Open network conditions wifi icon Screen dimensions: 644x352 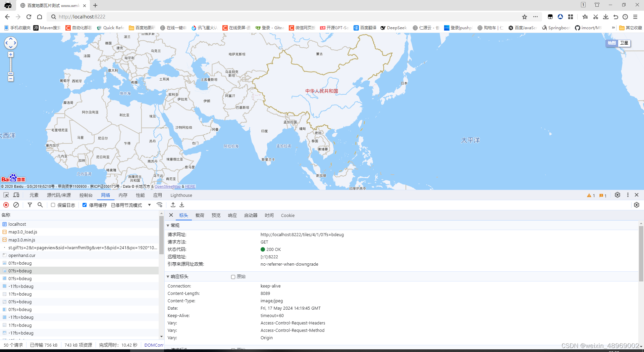[160, 205]
